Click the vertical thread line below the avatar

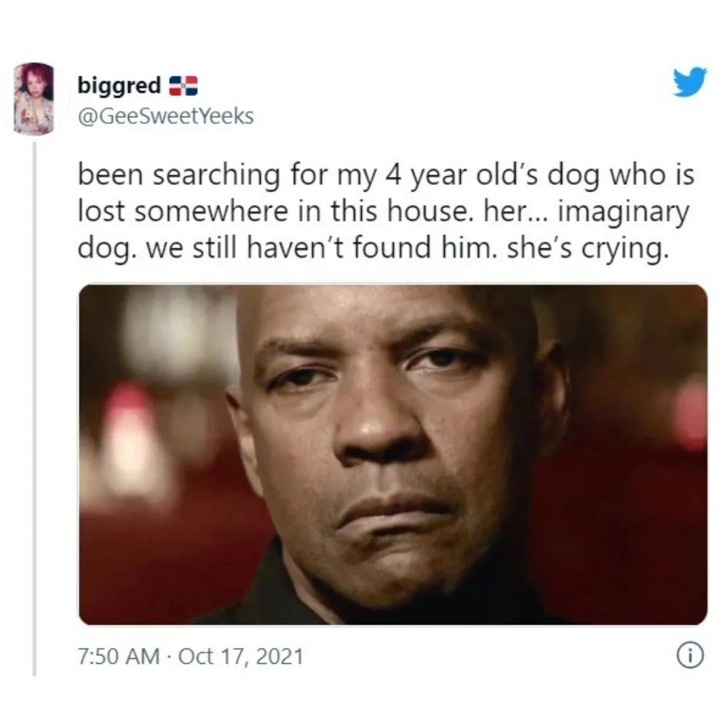tap(34, 408)
